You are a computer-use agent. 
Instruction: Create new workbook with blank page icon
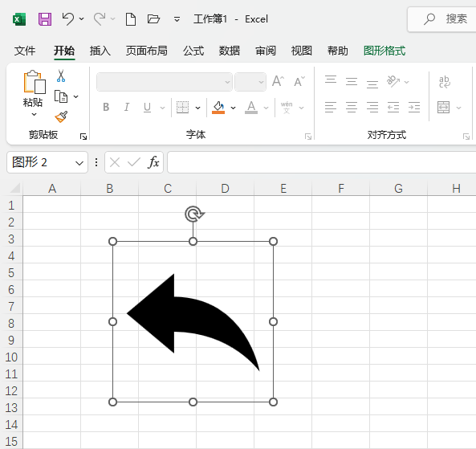click(x=131, y=19)
